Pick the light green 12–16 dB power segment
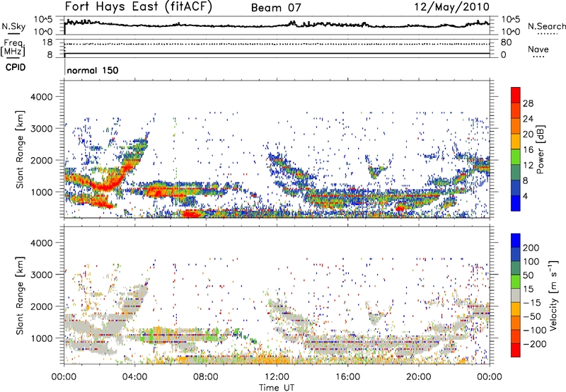Viewport: 566px width, 392px height. 516,157
